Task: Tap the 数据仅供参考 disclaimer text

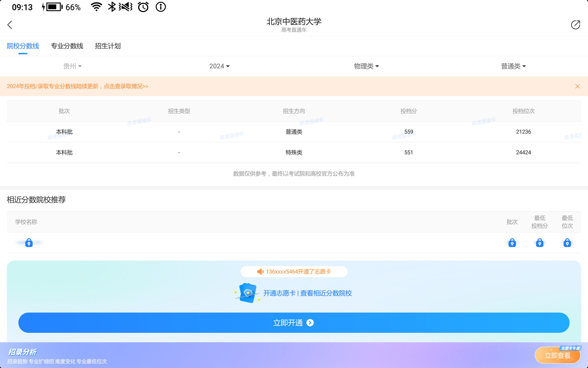Action: coord(294,174)
